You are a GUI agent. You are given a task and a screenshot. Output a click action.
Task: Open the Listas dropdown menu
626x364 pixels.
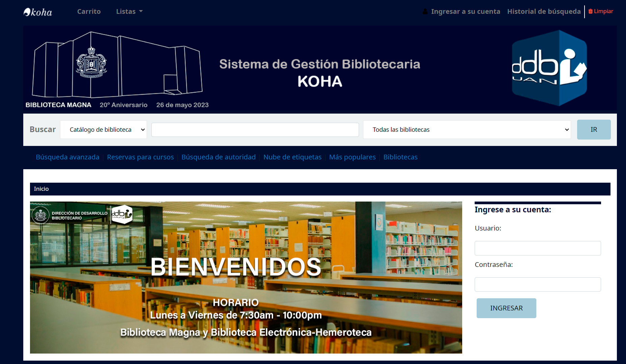pos(129,11)
